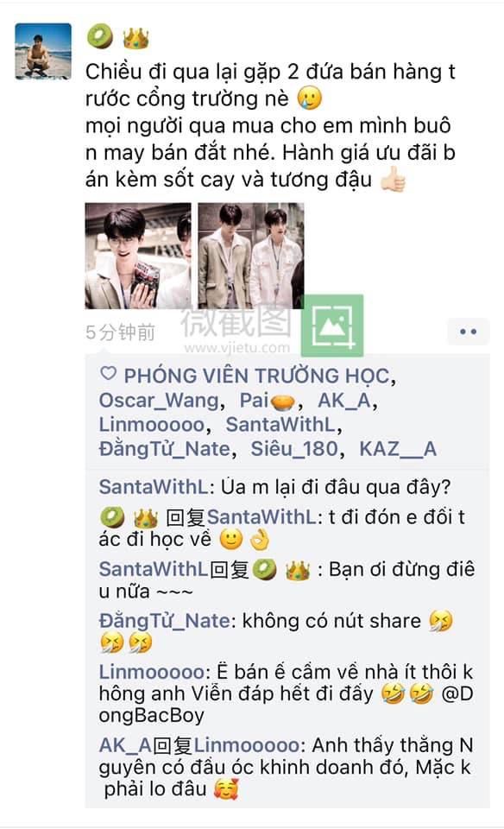Open Siêu_180 profile in likes list
Viewport: 504px width, 829px height.
pyautogui.click(x=293, y=449)
